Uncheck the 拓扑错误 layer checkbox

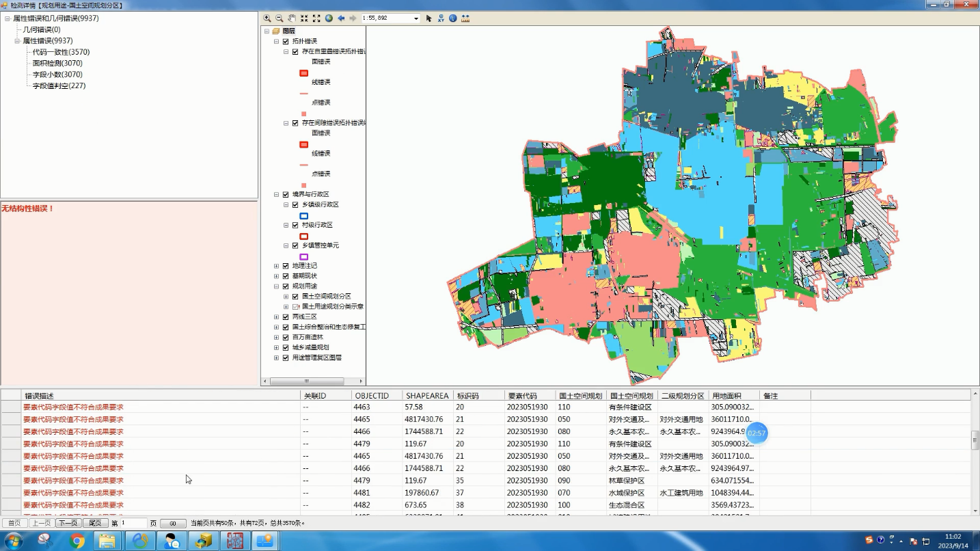[286, 42]
